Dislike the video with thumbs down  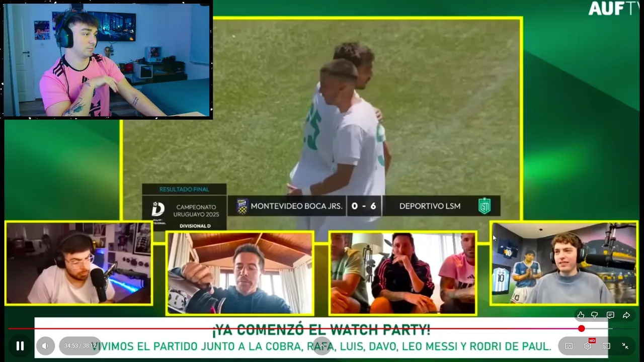tap(595, 315)
